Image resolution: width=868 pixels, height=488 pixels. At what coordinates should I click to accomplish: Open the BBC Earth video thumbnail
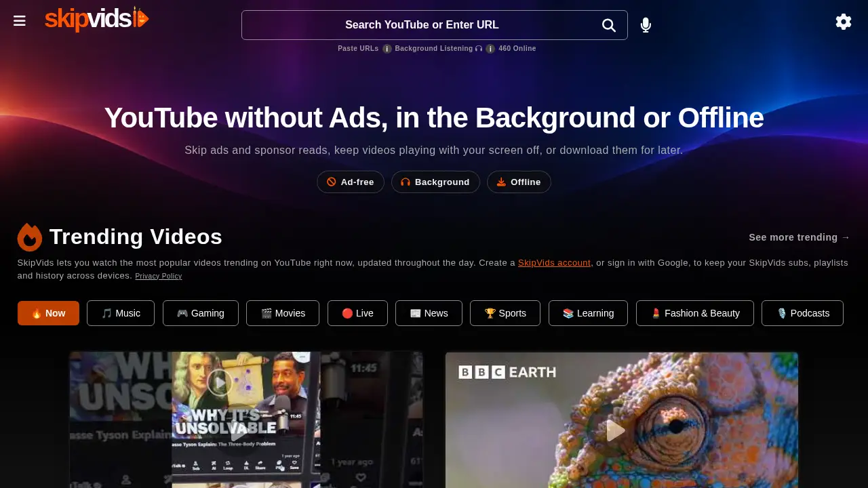tap(622, 420)
